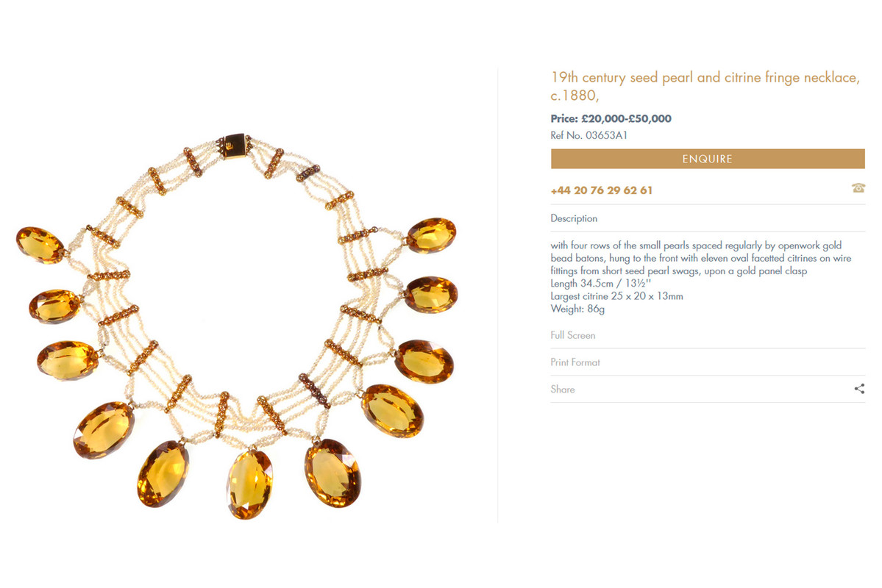Click the Largest citrine dimensions line
This screenshot has height=588, width=882.
click(x=616, y=296)
